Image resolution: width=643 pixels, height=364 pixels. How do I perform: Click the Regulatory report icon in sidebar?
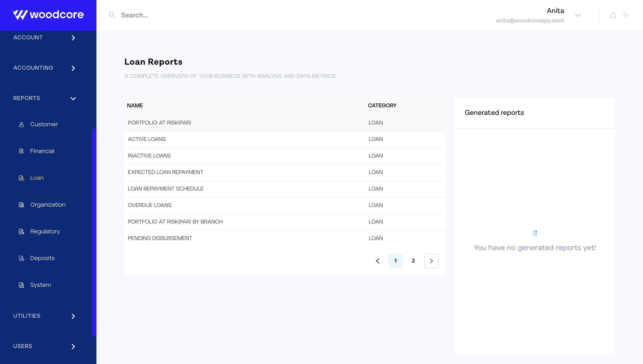pos(21,232)
